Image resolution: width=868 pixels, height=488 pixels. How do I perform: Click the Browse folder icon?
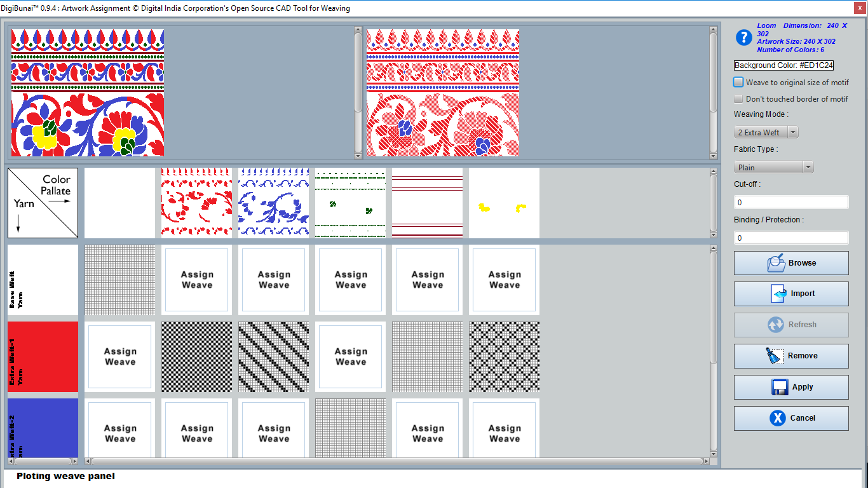tap(775, 263)
